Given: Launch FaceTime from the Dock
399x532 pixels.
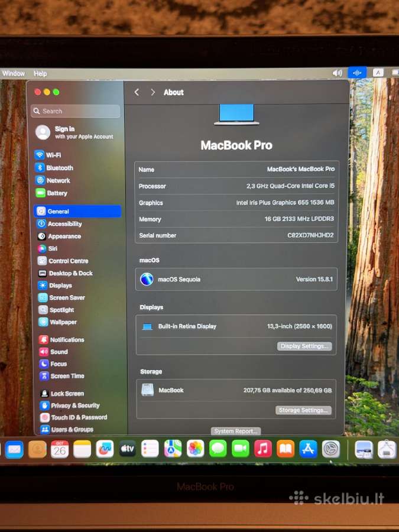Looking at the screenshot, I should (x=241, y=449).
